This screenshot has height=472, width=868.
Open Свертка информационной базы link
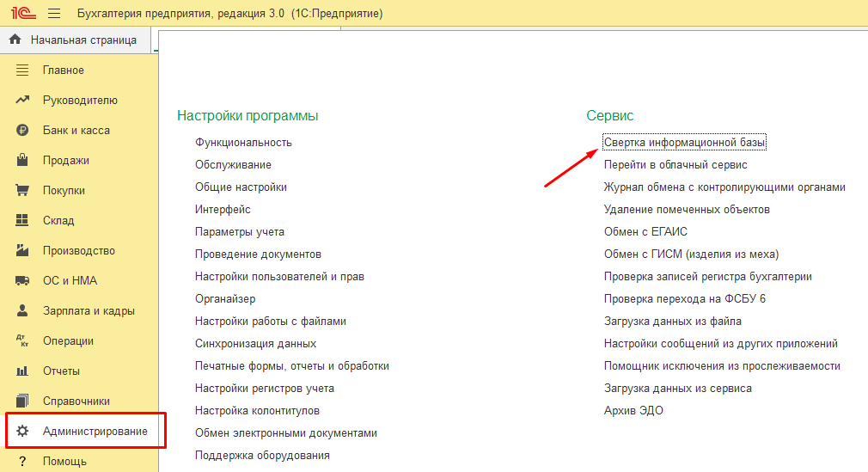click(685, 143)
